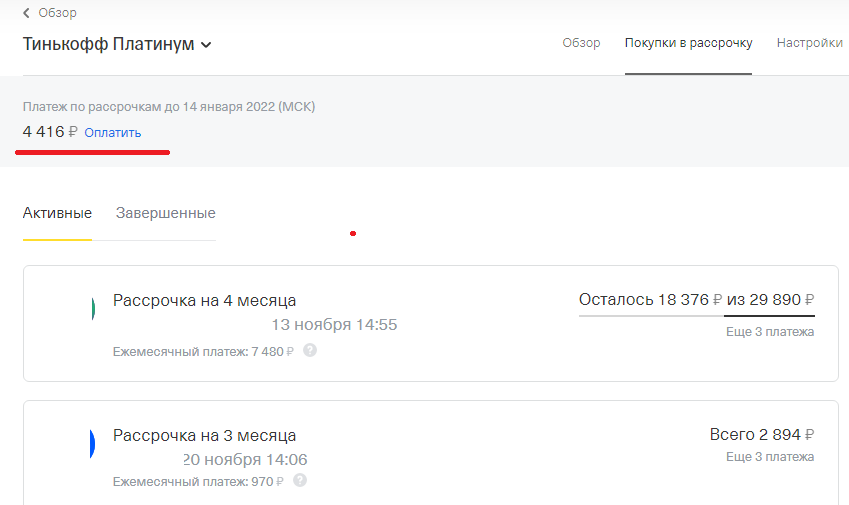Click the blue merchant icon of 3-month installment
Image resolution: width=849 pixels, height=505 pixels.
[92, 443]
